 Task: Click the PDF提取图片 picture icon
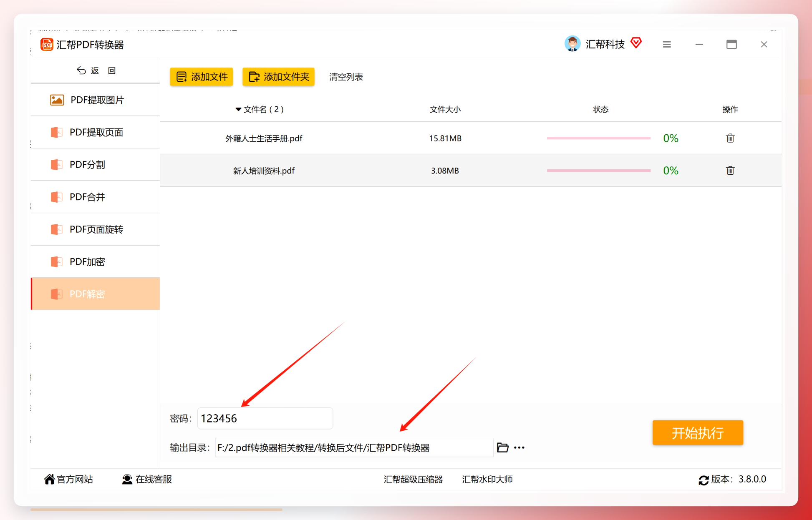57,100
